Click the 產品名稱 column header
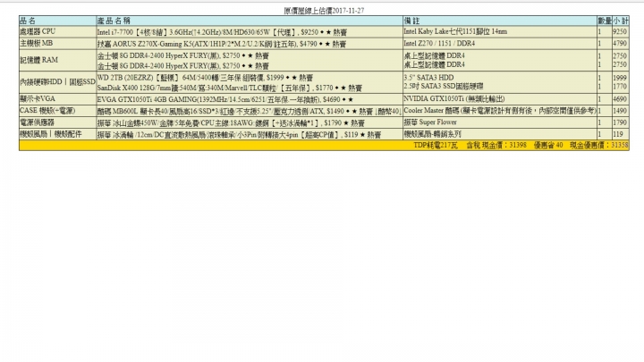644x362 pixels. [250, 21]
